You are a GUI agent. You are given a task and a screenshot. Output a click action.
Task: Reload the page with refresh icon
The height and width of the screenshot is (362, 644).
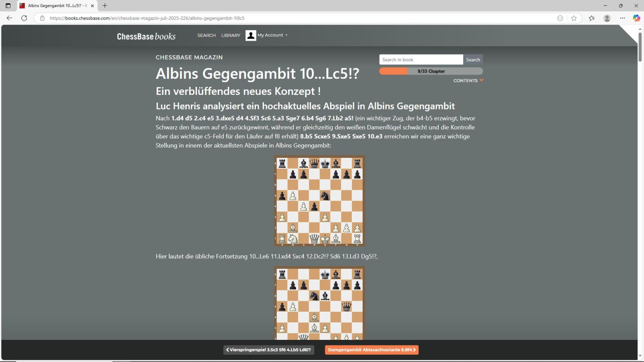24,18
